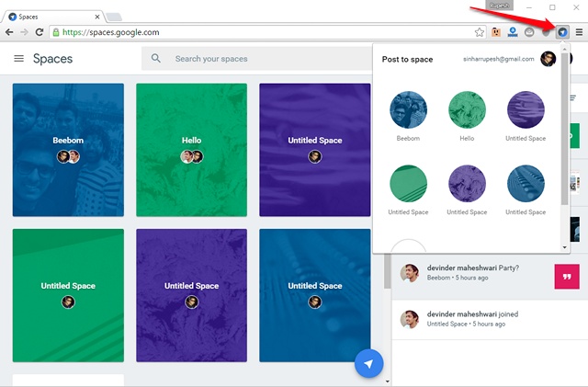The width and height of the screenshot is (588, 387).
Task: Click the gray mail extension icon
Action: click(x=529, y=32)
